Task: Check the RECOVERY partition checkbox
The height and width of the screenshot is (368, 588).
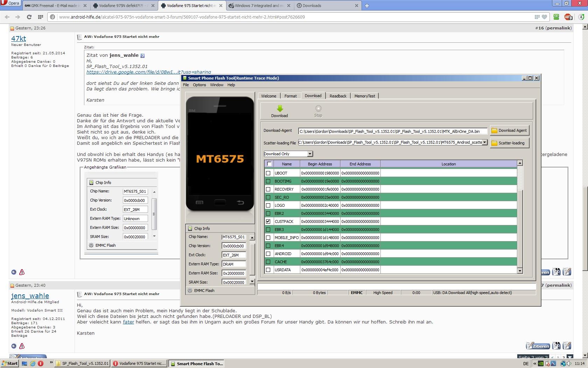Action: click(268, 189)
